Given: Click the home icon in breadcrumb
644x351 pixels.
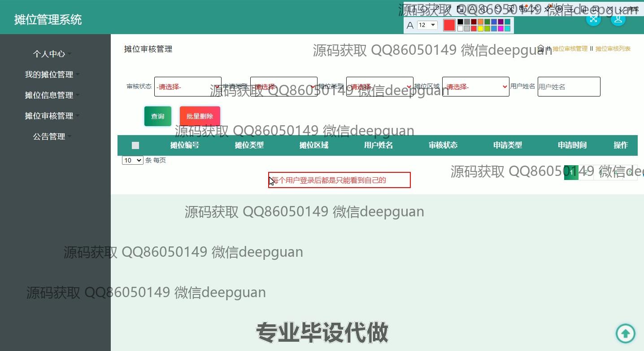Looking at the screenshot, I should pyautogui.click(x=541, y=48).
